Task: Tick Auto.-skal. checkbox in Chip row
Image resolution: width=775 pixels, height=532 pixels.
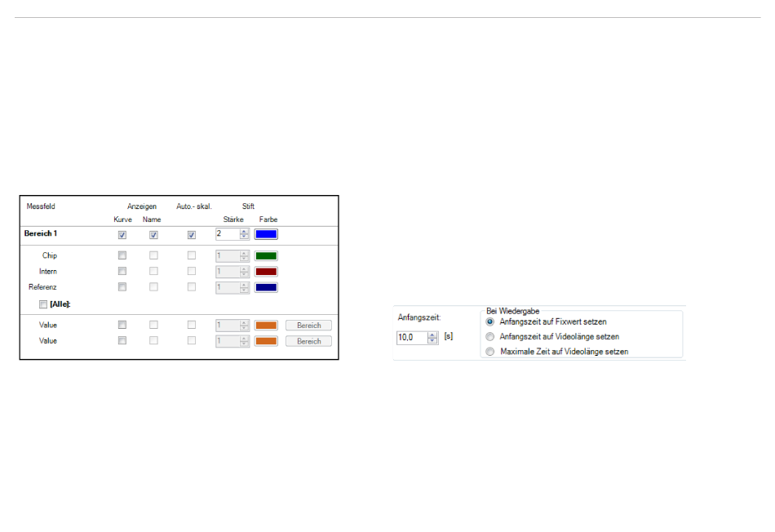Action: coord(191,255)
